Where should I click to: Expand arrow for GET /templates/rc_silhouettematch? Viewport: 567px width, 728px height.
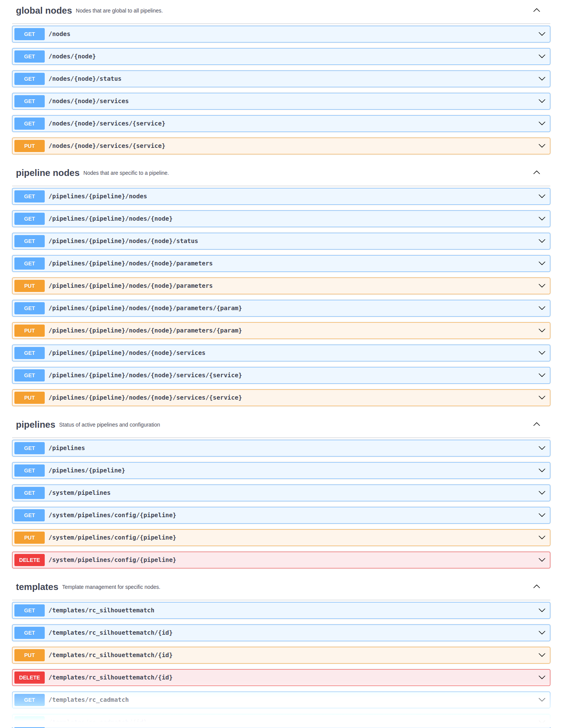[x=542, y=610]
